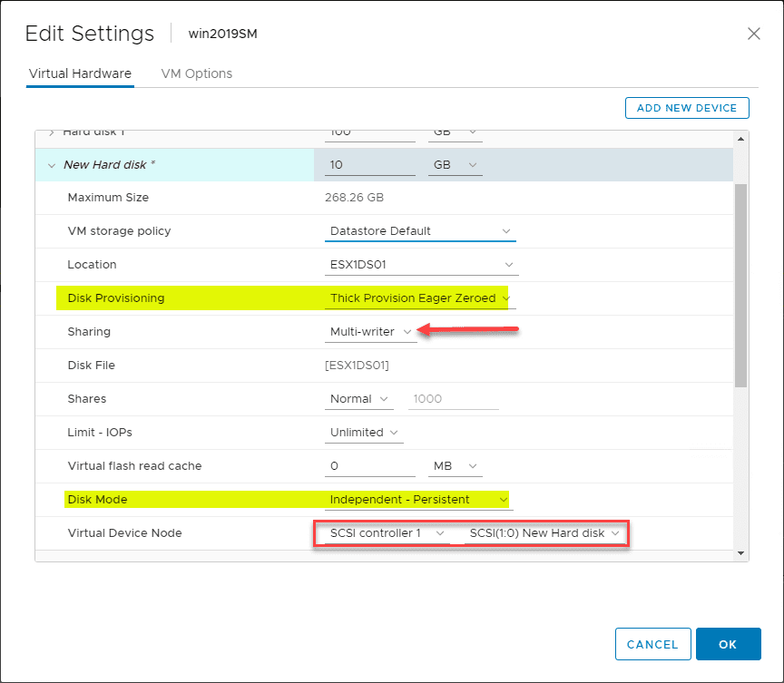
Task: Open the Disk Provisioning dropdown
Action: [x=419, y=298]
